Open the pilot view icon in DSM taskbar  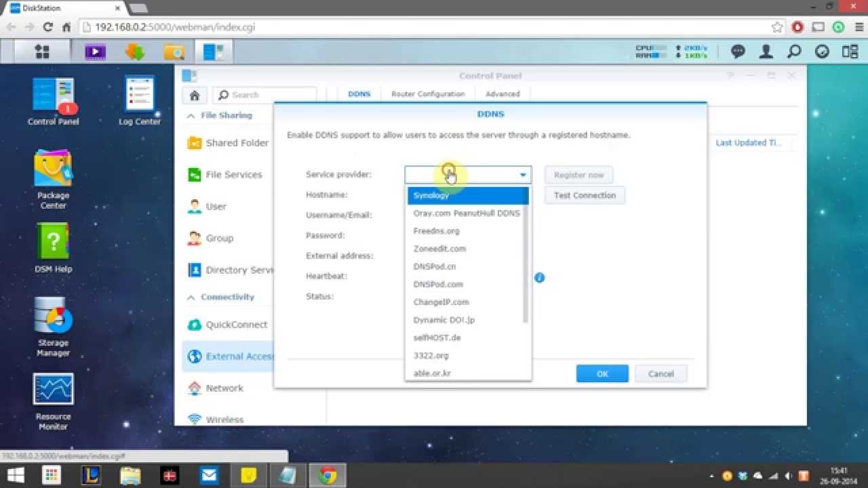pos(850,52)
